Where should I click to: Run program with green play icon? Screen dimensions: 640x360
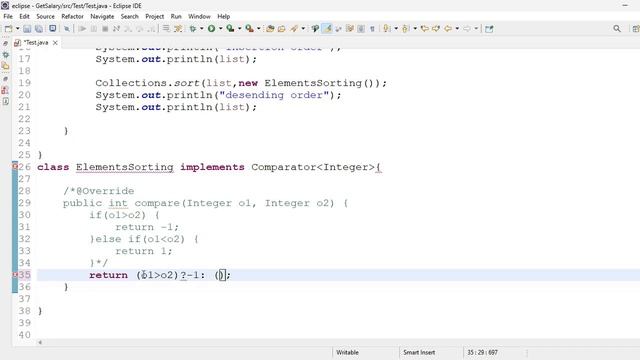point(211,29)
